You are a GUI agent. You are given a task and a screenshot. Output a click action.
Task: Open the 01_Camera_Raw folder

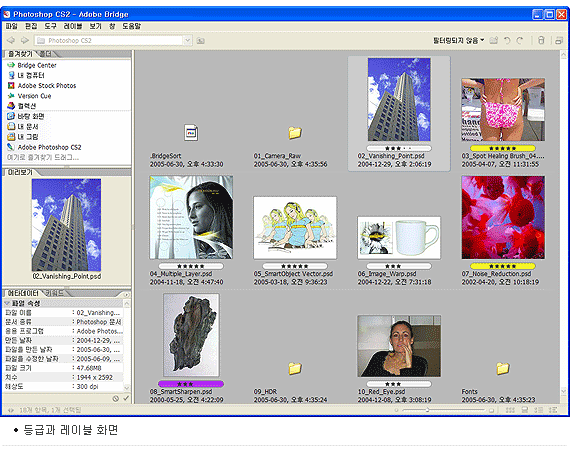click(x=295, y=133)
